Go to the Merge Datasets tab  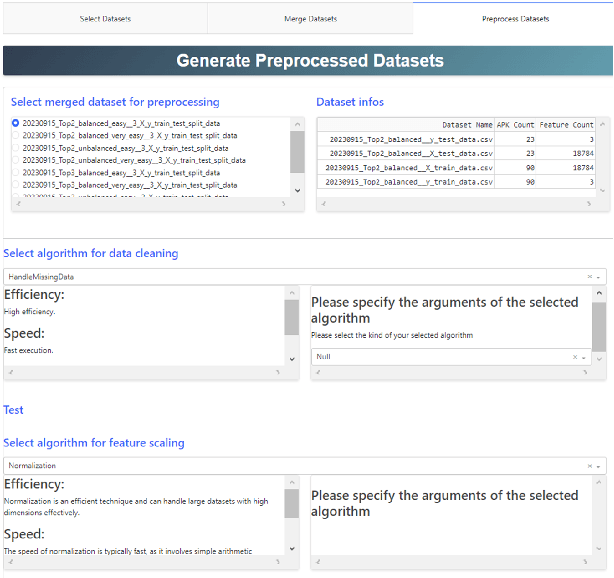pos(310,18)
